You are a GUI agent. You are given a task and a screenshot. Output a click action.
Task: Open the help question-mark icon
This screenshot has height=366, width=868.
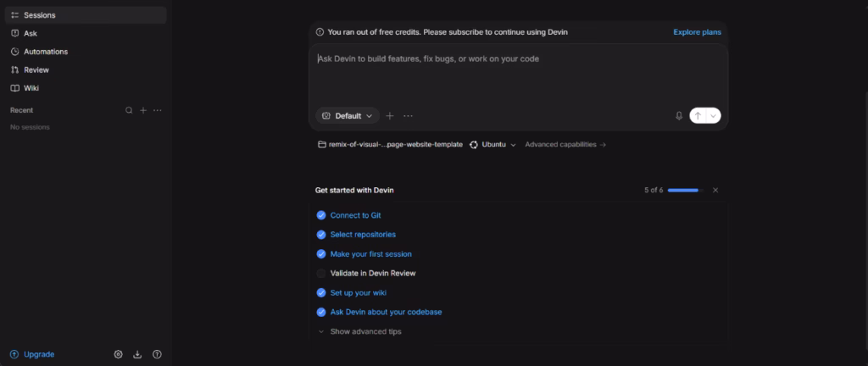[157, 354]
